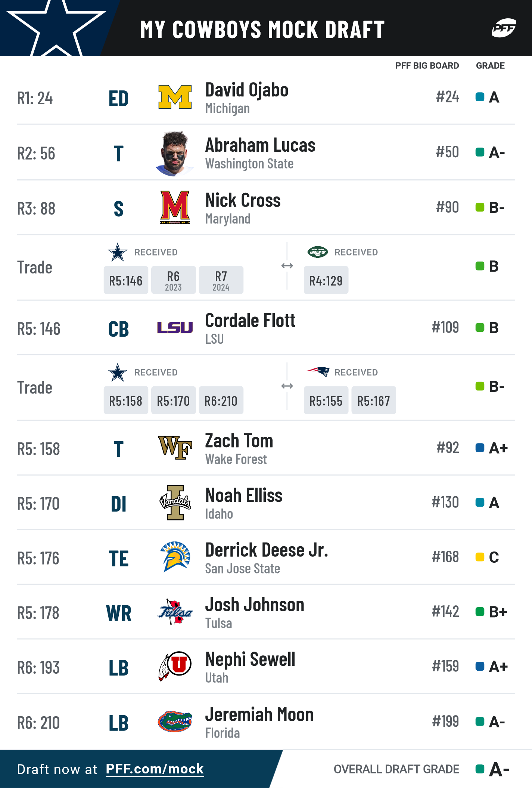Select the R4:129 pick chip
Image resolution: width=532 pixels, height=788 pixels.
(326, 280)
